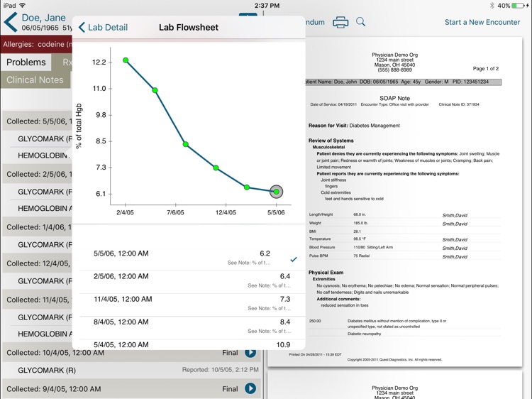This screenshot has width=532, height=399.
Task: Open the Clinical Notes tab
Action: 35,80
